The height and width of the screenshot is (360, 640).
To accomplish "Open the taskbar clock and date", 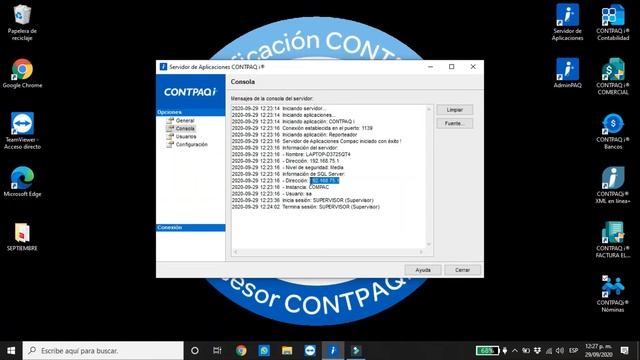I will pos(598,351).
